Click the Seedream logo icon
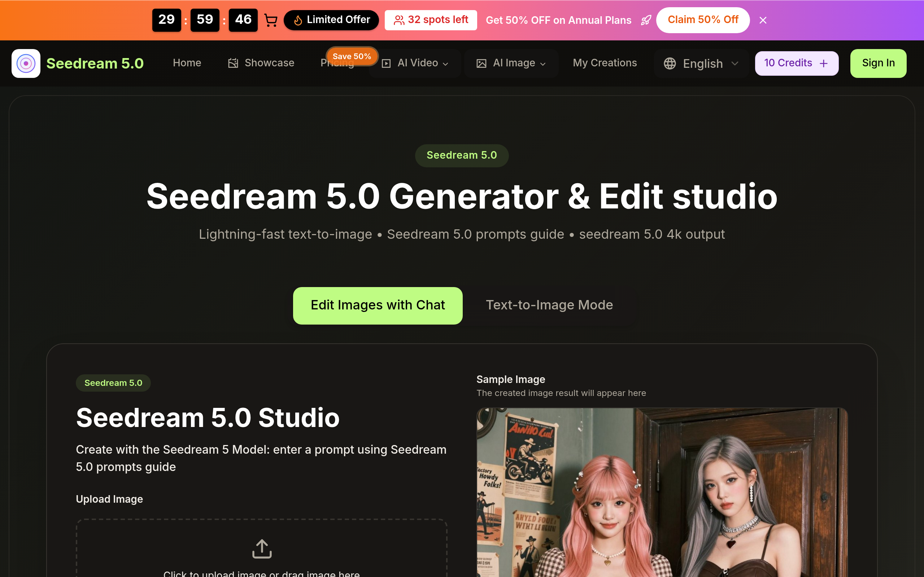This screenshot has width=924, height=577. [x=26, y=63]
